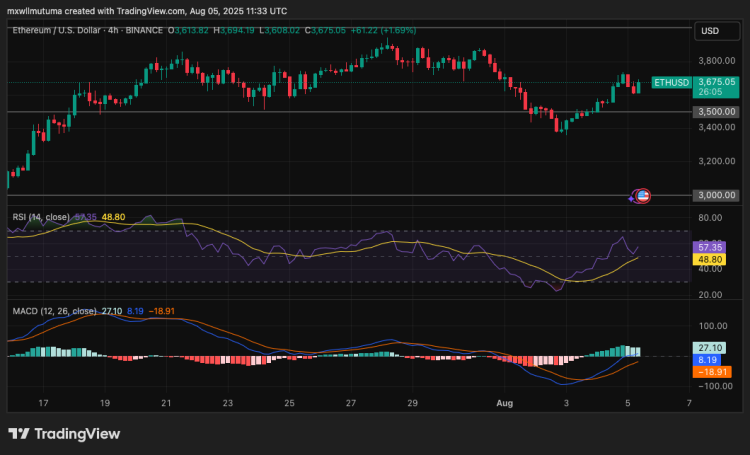Click the yellow 48.80 RSI average tag
Viewport: 750px width, 455px height.
[x=711, y=258]
